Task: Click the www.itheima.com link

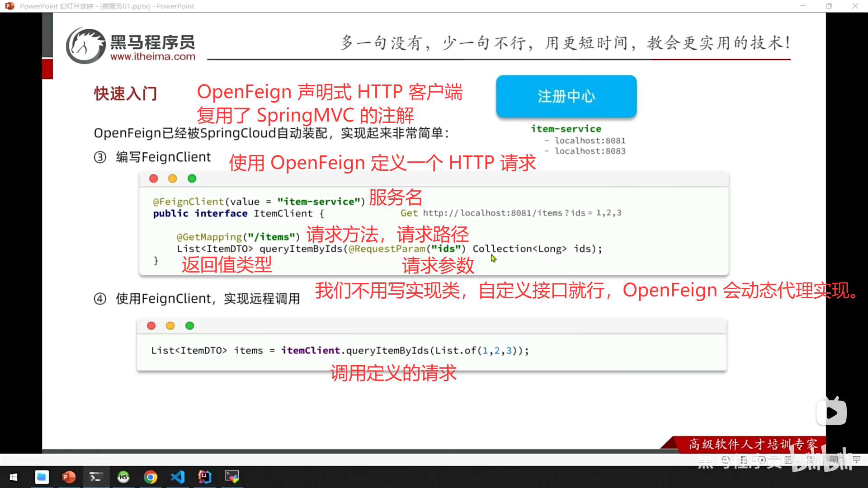Action: (x=153, y=56)
